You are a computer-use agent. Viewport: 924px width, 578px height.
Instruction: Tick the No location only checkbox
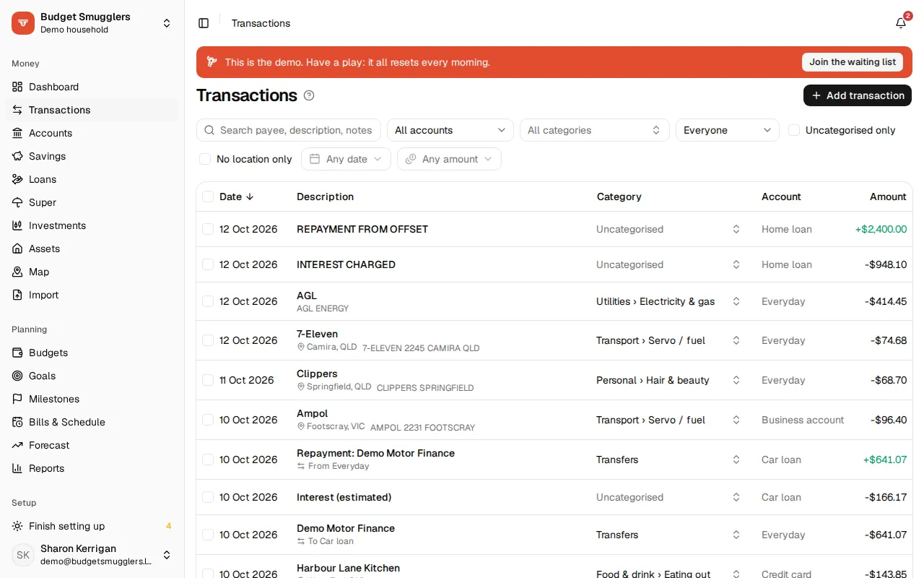[205, 159]
